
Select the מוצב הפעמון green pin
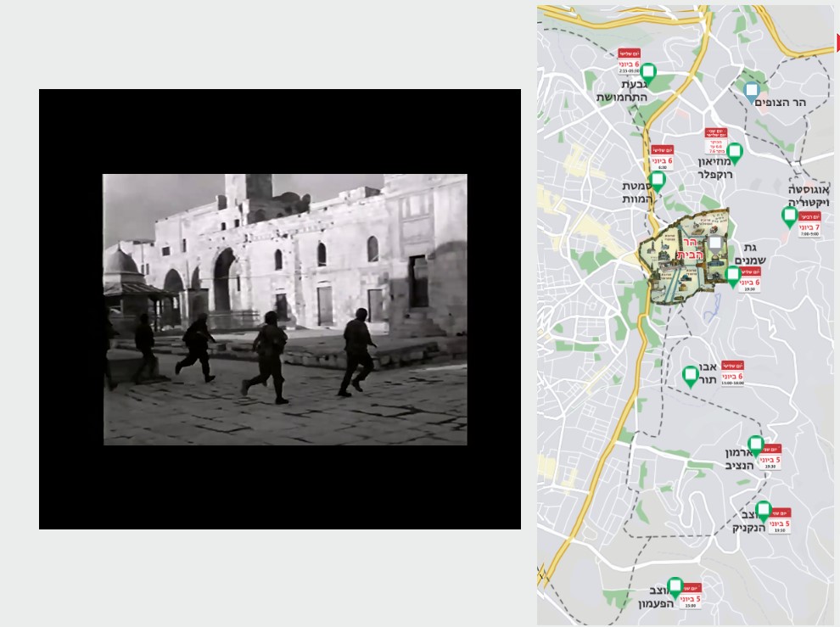[x=675, y=586]
